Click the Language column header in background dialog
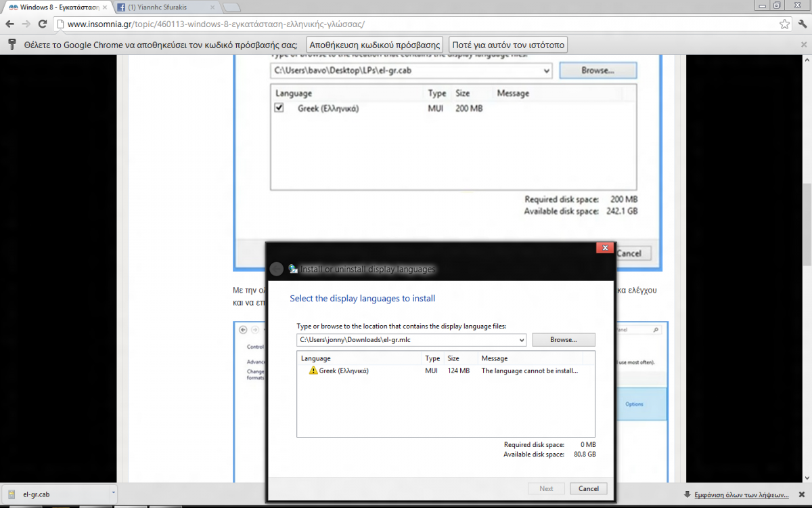The height and width of the screenshot is (508, 812). click(294, 93)
